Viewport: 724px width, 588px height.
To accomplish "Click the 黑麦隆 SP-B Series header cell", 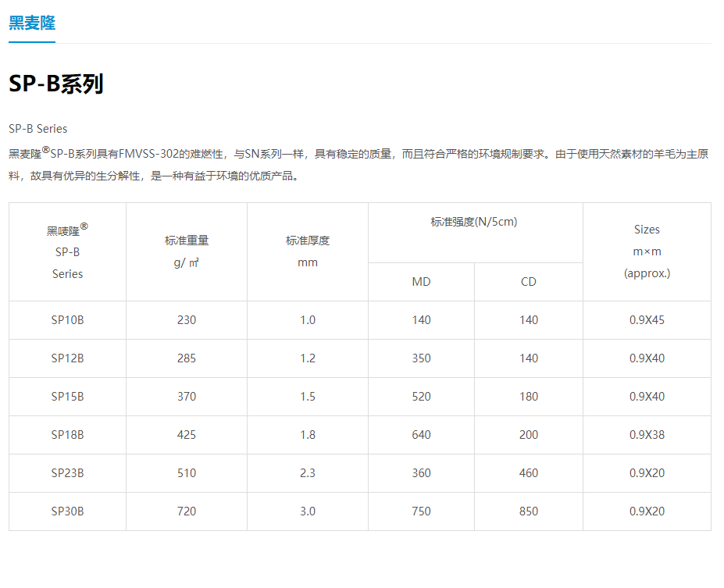I will (x=67, y=251).
